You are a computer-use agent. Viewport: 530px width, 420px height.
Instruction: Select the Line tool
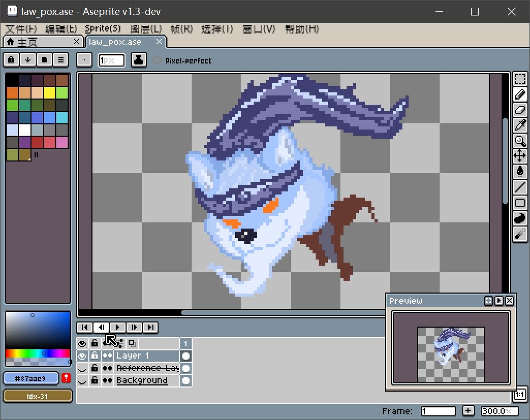[x=520, y=187]
